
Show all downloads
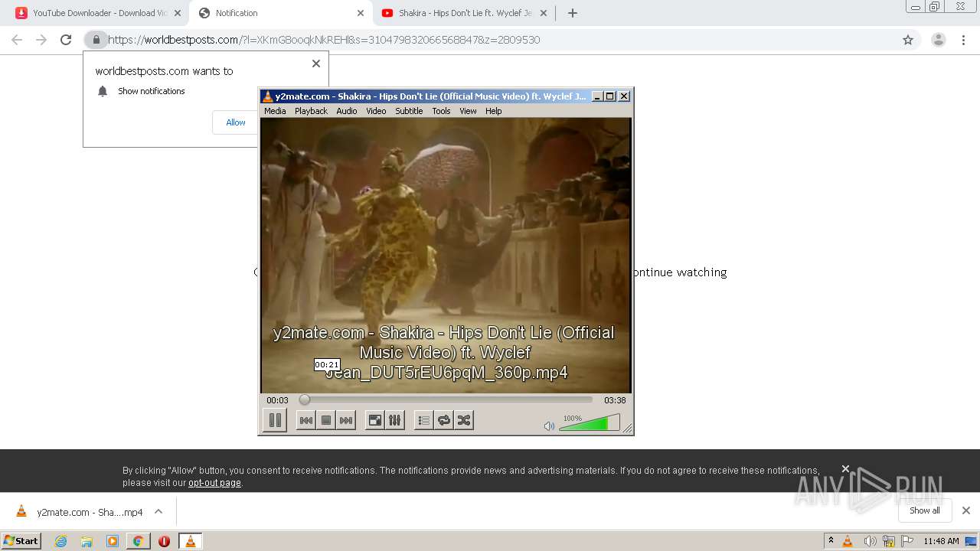coord(924,510)
